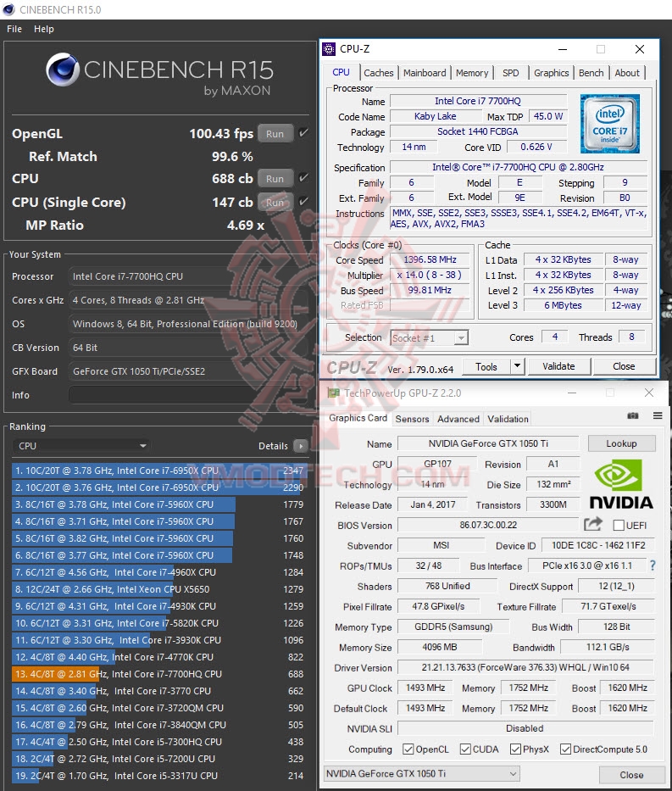Select ranking row Xeon CPU X5650
This screenshot has width=672, height=791.
point(158,589)
